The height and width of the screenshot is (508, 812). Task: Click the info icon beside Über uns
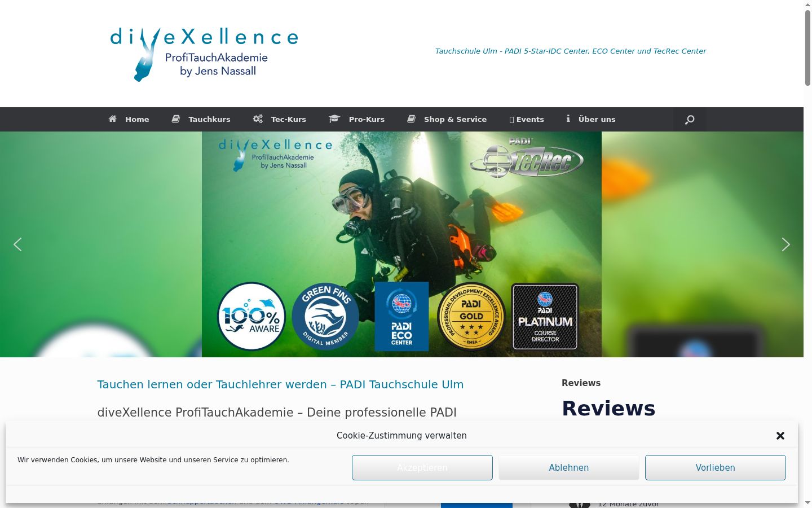(568, 119)
